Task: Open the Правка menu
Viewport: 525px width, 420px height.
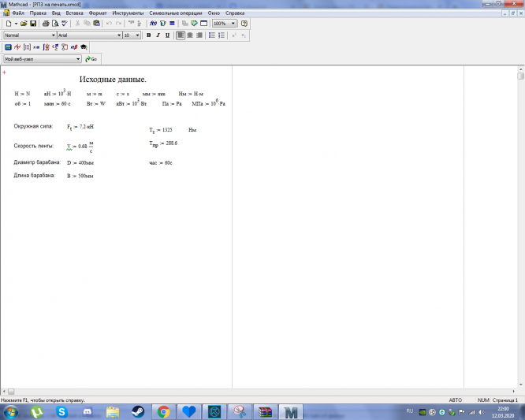Action: [x=38, y=13]
